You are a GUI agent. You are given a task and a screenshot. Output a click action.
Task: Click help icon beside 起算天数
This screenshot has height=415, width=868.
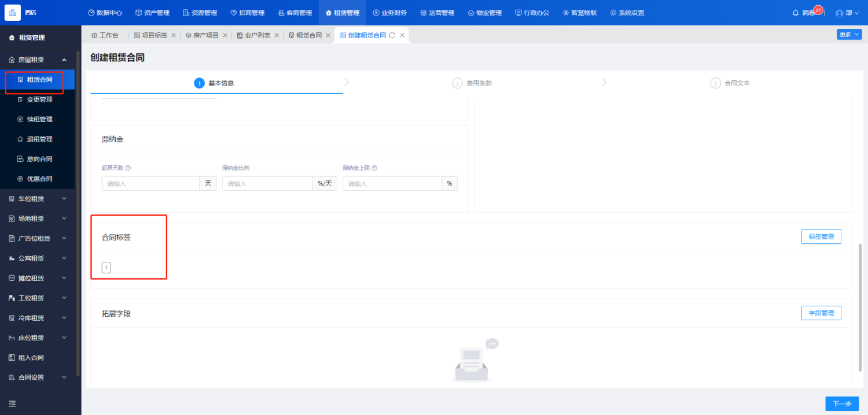pos(128,168)
